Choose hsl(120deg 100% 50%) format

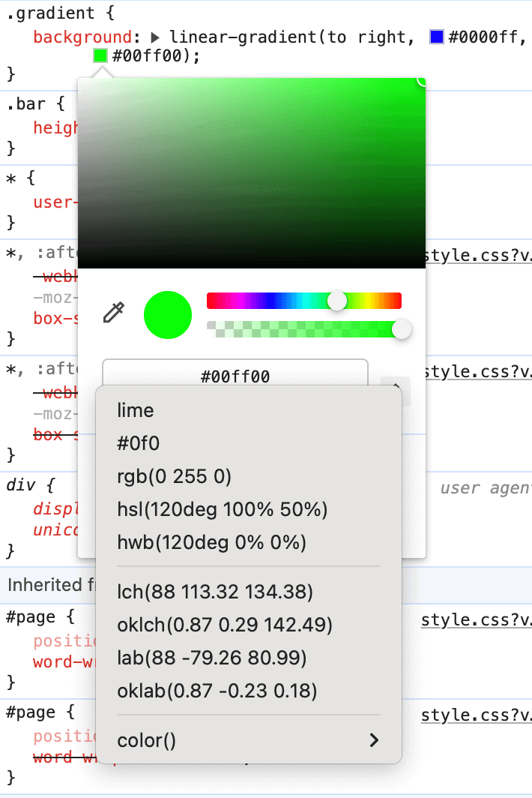249,509
